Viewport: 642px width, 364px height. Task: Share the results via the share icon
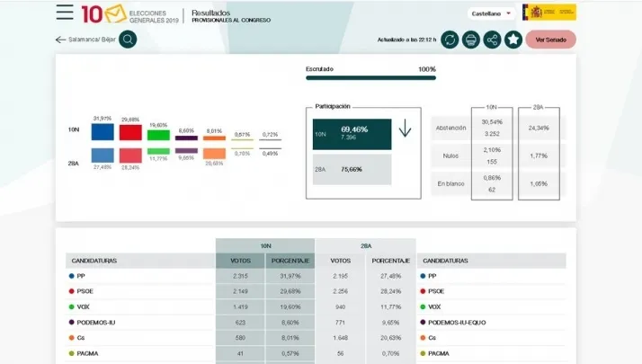coord(492,40)
